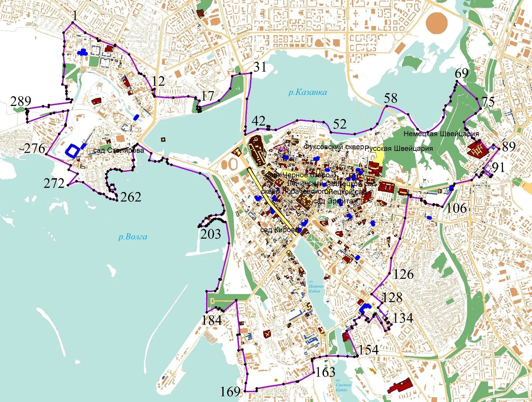532x402 pixels.
Task: Click the Фуксовский сквер label
Action: 334,147
